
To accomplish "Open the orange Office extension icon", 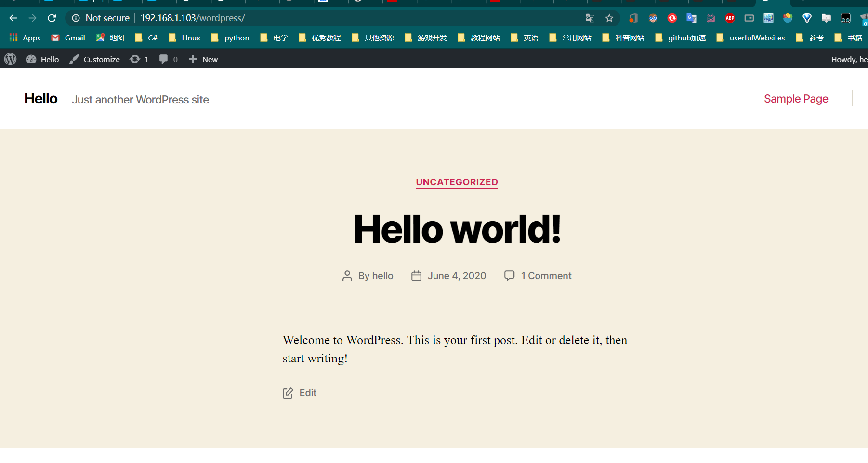I will [633, 18].
